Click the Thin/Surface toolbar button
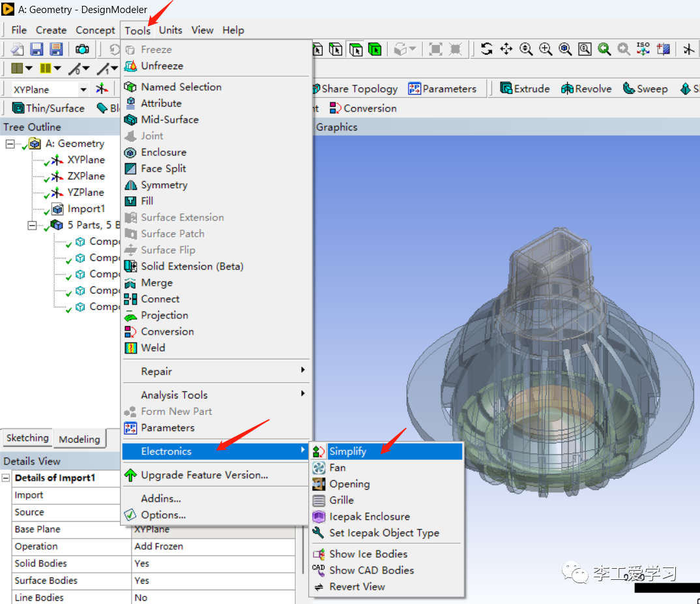This screenshot has height=604, width=700. pos(48,108)
